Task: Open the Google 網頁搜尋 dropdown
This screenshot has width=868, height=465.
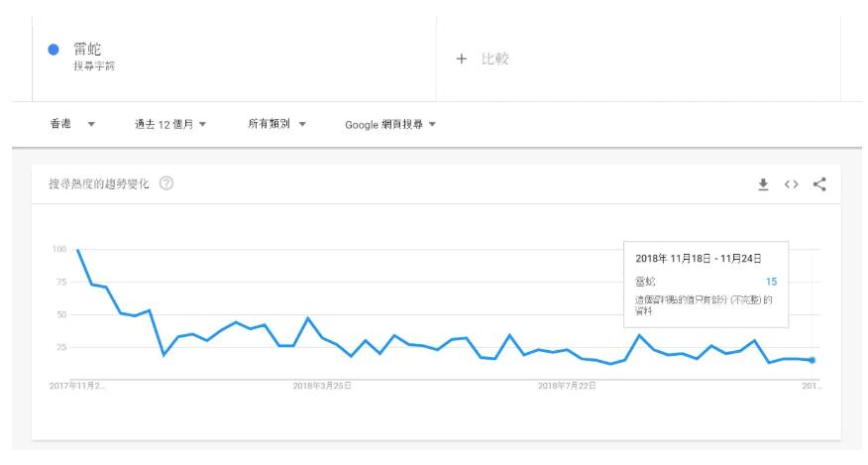Action: (389, 125)
